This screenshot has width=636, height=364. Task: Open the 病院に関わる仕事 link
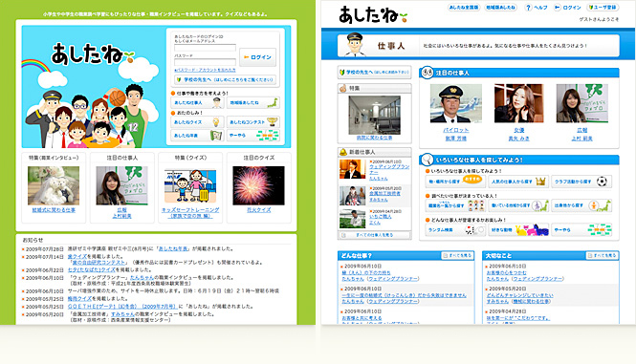pos(374,138)
